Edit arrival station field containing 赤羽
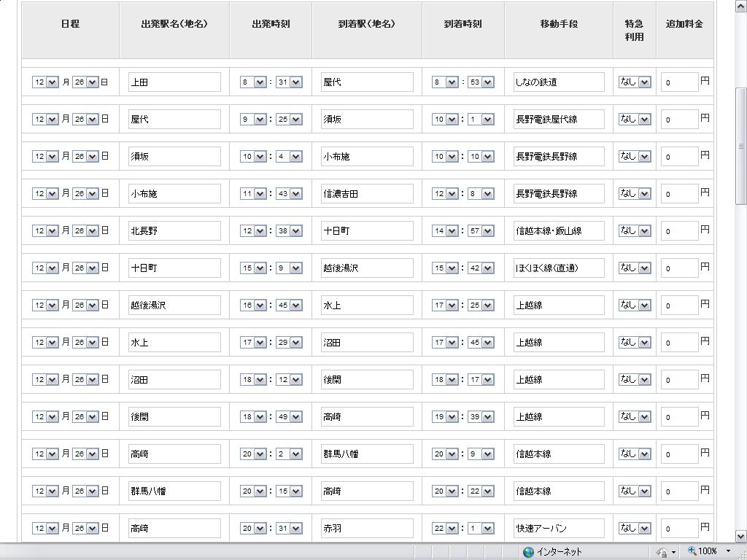 pos(367,528)
